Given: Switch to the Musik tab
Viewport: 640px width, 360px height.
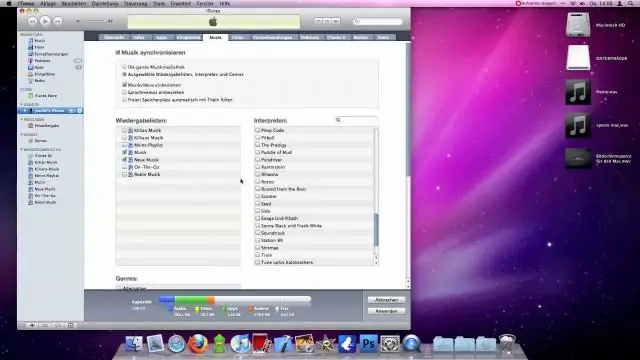Looking at the screenshot, I should pyautogui.click(x=215, y=37).
